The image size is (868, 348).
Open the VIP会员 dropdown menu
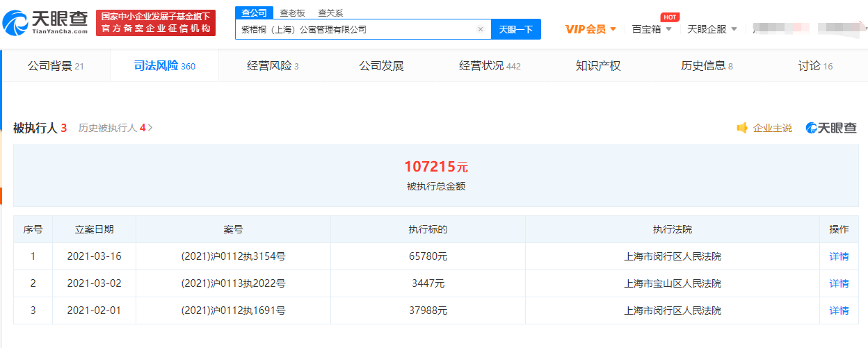590,29
